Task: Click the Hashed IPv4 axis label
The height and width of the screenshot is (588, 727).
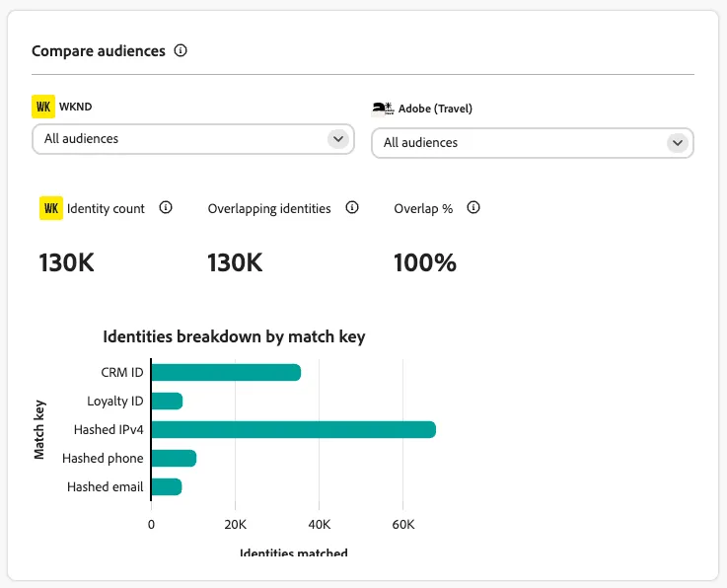Action: 109,430
